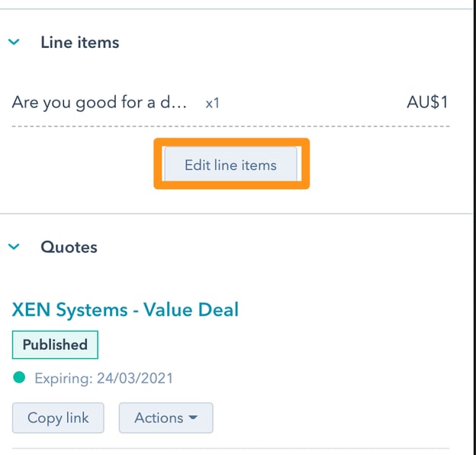476x455 pixels.
Task: Select the "Are you good for a d…" line item
Action: coord(99,101)
